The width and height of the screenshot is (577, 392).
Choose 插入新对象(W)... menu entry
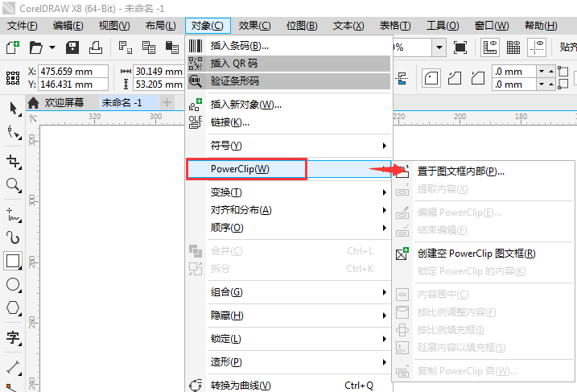tap(289, 105)
